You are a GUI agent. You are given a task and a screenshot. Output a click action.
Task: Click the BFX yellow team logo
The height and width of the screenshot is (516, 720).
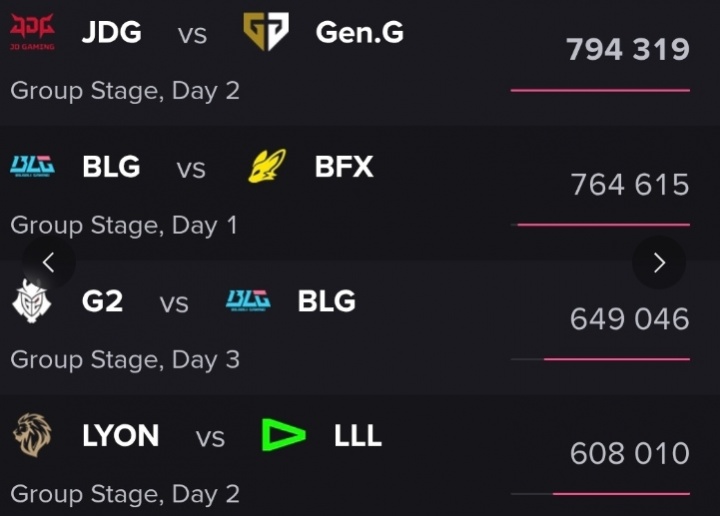click(x=267, y=166)
